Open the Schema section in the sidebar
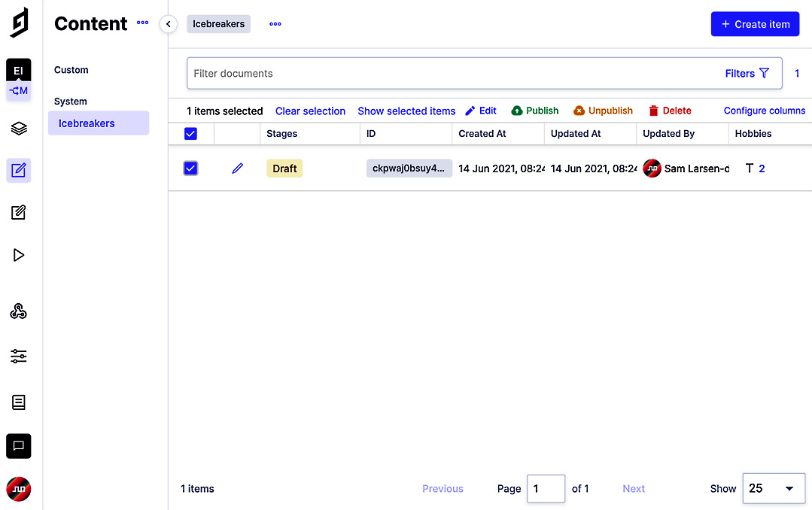This screenshot has height=510, width=812. pos(18,129)
